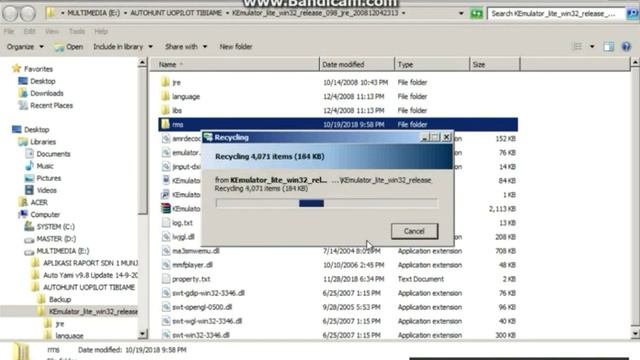Open Videos library
The image size is (640, 360).
click(46, 190)
